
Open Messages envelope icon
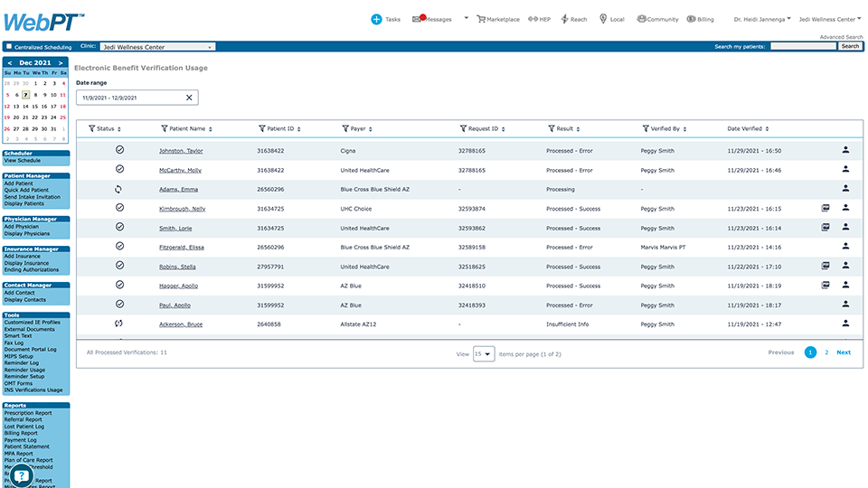(x=417, y=19)
